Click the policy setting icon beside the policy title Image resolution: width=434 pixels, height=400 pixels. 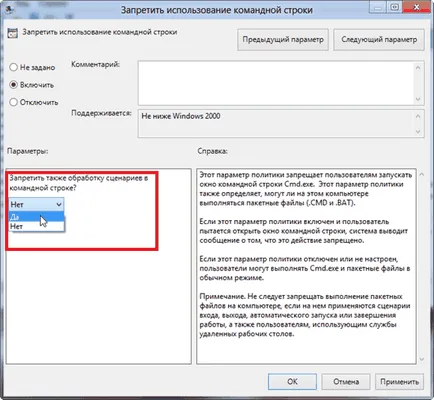coord(12,33)
